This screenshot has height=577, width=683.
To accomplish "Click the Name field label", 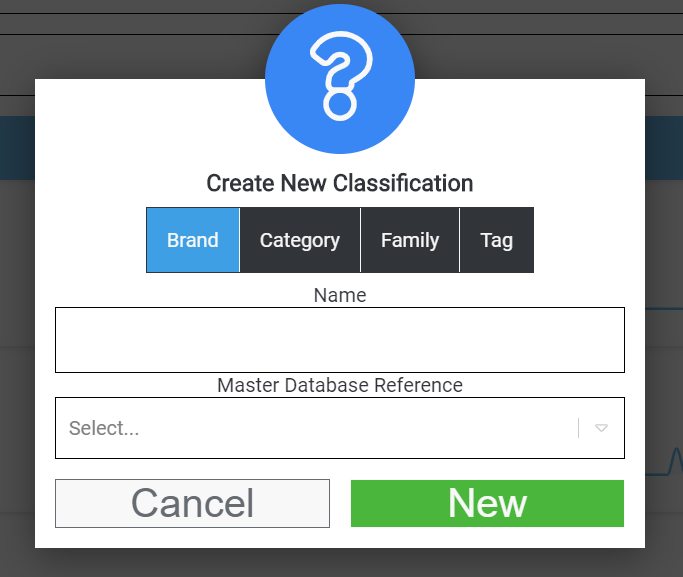I will tap(340, 295).
